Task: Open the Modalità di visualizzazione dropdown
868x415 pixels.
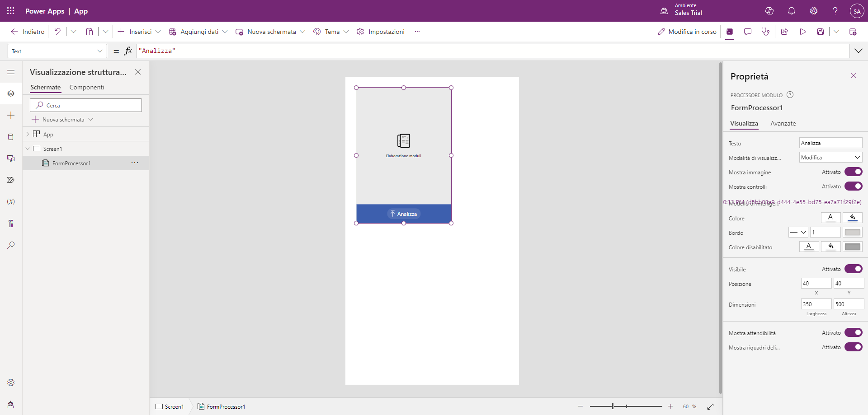Action: pyautogui.click(x=830, y=157)
